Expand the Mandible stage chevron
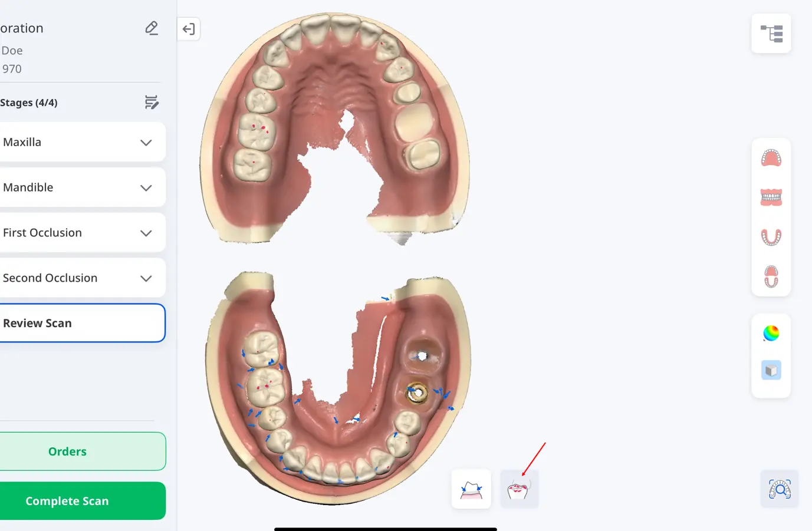The image size is (812, 531). pyautogui.click(x=146, y=188)
